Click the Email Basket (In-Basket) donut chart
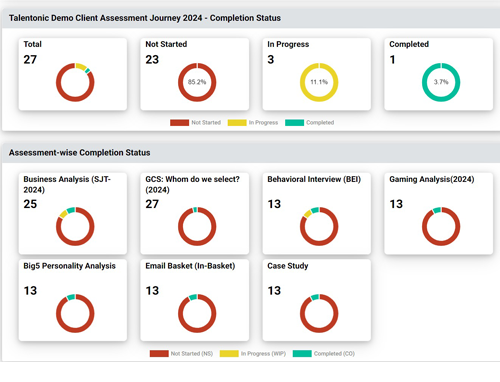The width and height of the screenshot is (500, 382). (197, 313)
